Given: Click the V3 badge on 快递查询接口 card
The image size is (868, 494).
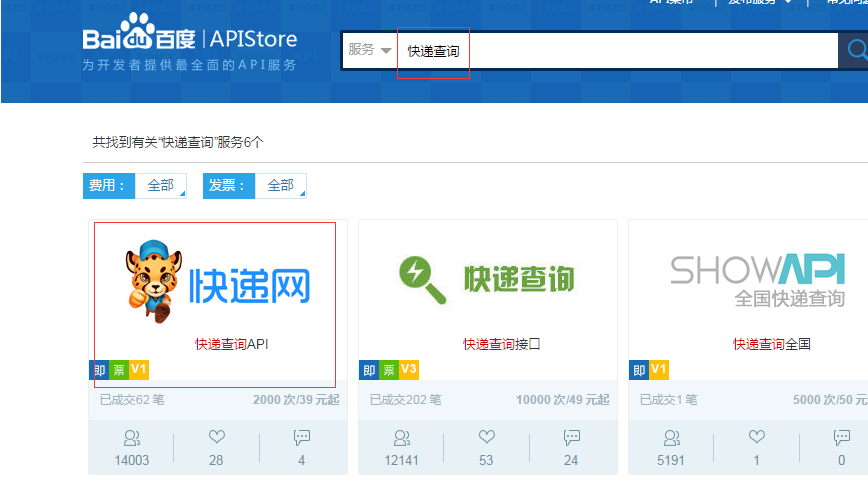Looking at the screenshot, I should point(409,370).
